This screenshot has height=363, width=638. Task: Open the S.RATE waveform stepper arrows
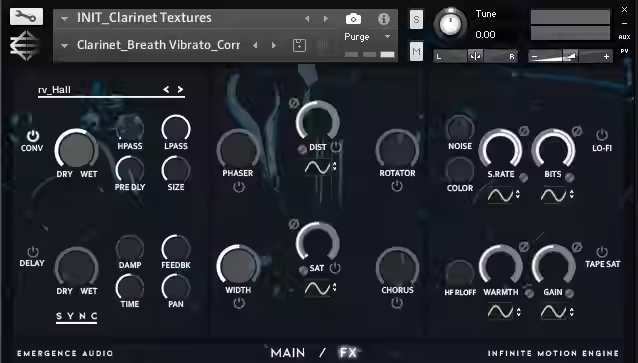518,194
